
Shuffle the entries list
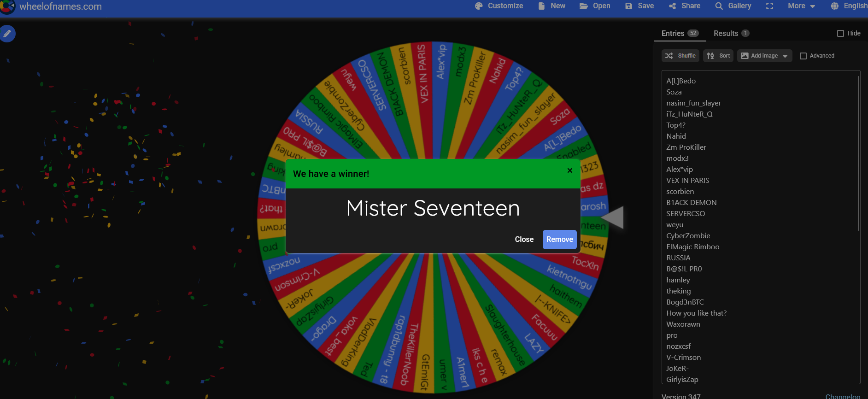pyautogui.click(x=680, y=56)
